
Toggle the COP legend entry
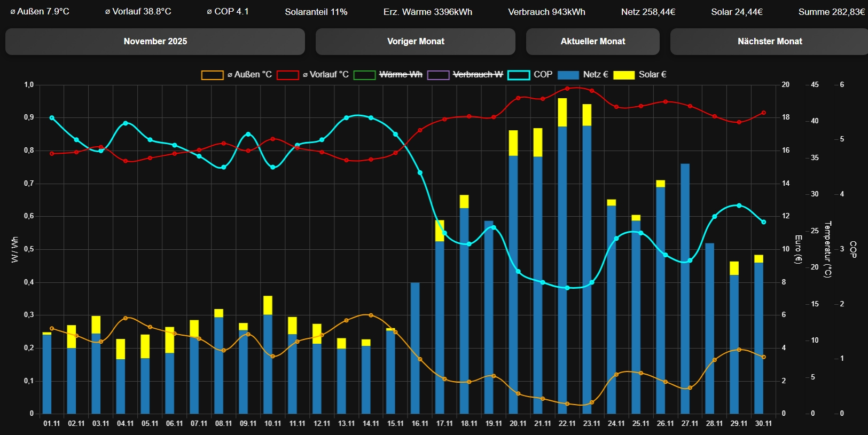point(530,75)
